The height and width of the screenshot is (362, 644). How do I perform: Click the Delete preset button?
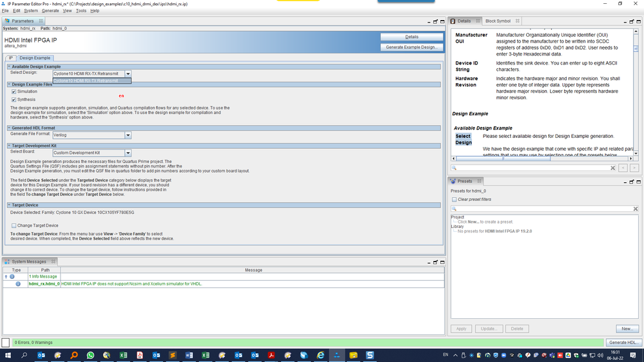(x=516, y=329)
